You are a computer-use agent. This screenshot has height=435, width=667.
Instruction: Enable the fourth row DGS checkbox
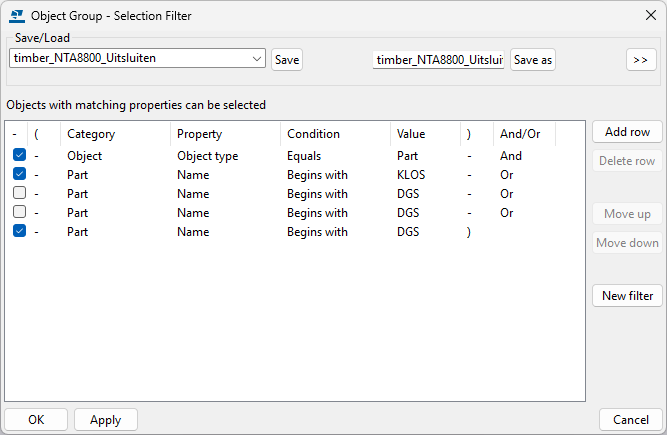(x=20, y=212)
